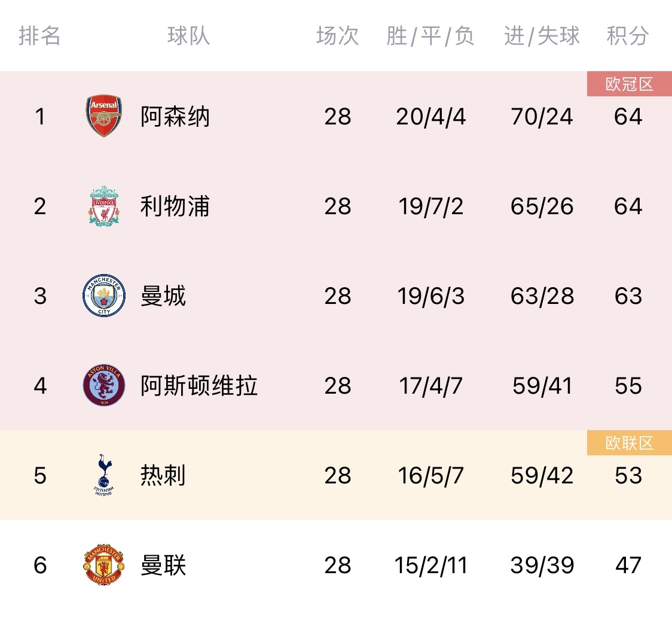Select the 场次 column header
This screenshot has width=672, height=630.
(x=337, y=36)
